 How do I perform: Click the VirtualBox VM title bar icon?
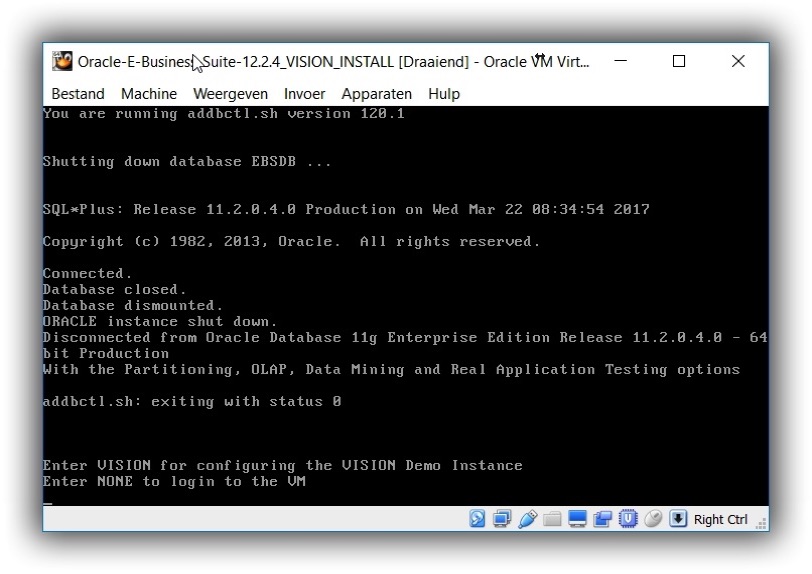pyautogui.click(x=62, y=61)
